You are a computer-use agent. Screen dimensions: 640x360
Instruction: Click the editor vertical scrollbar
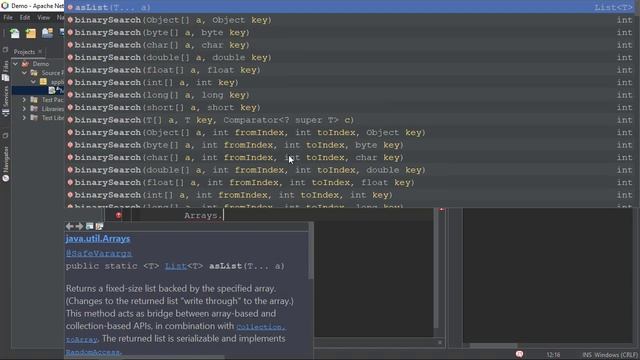[x=436, y=269]
